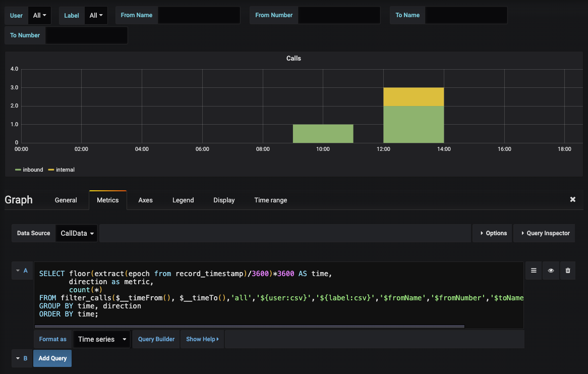Open the User filter dropdown
The width and height of the screenshot is (588, 374).
coord(39,15)
